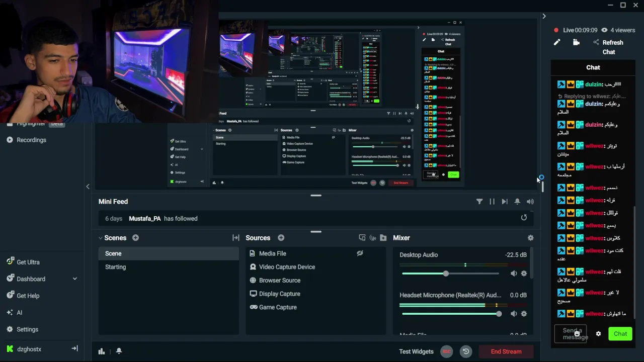
Task: Open Desktop Audio settings gear
Action: click(524, 274)
